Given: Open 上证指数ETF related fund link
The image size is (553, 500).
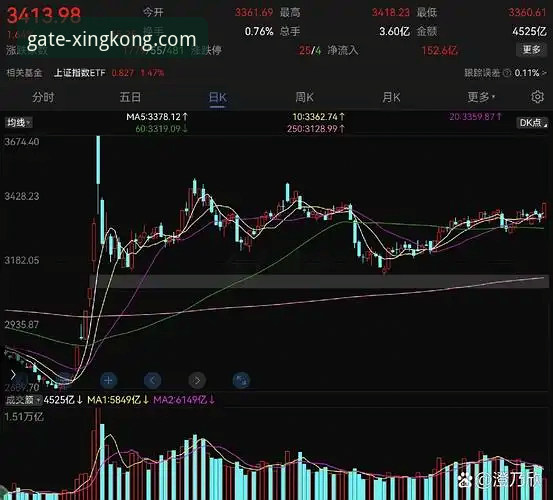Looking at the screenshot, I should click(x=80, y=73).
